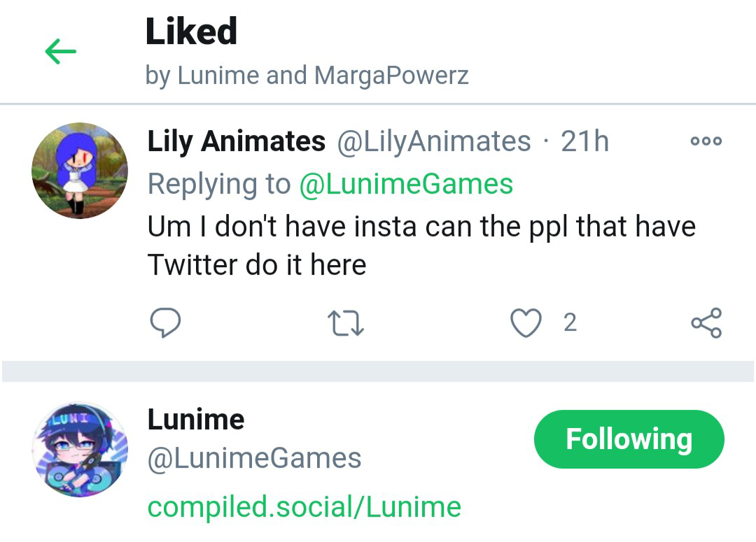Click the @LunimeGames handle under Lunime

(254, 459)
